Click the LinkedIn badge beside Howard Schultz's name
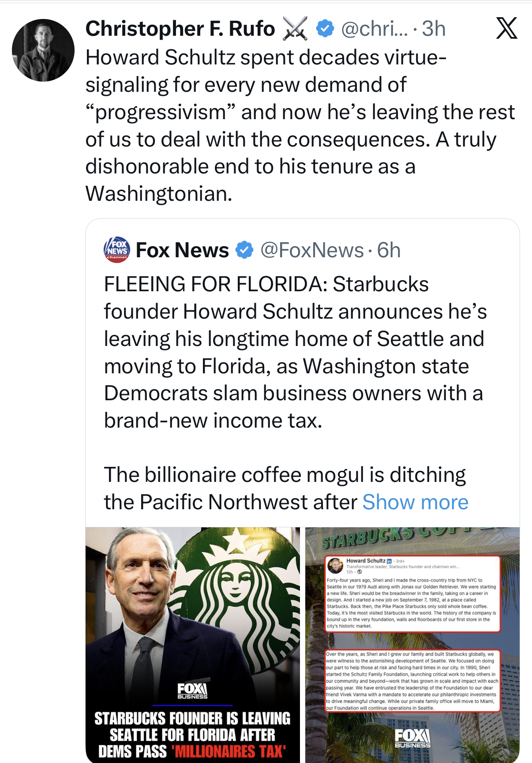 389,561
